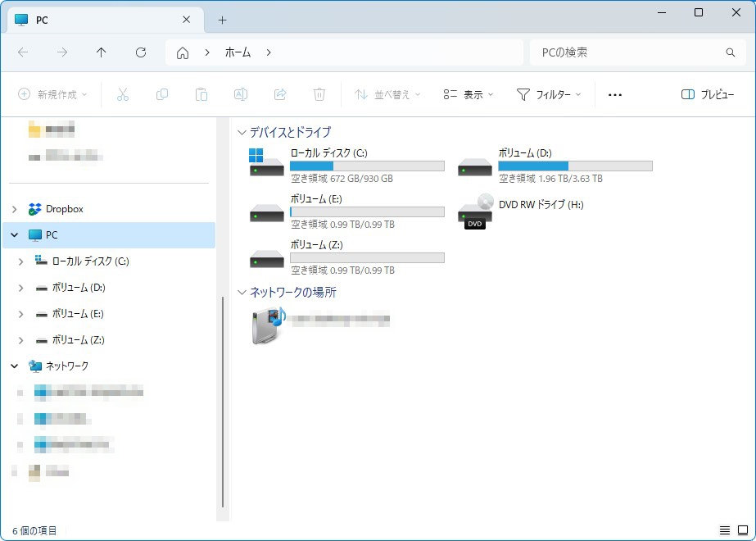
Task: Switch to large icons view in status bar
Action: pos(743,530)
